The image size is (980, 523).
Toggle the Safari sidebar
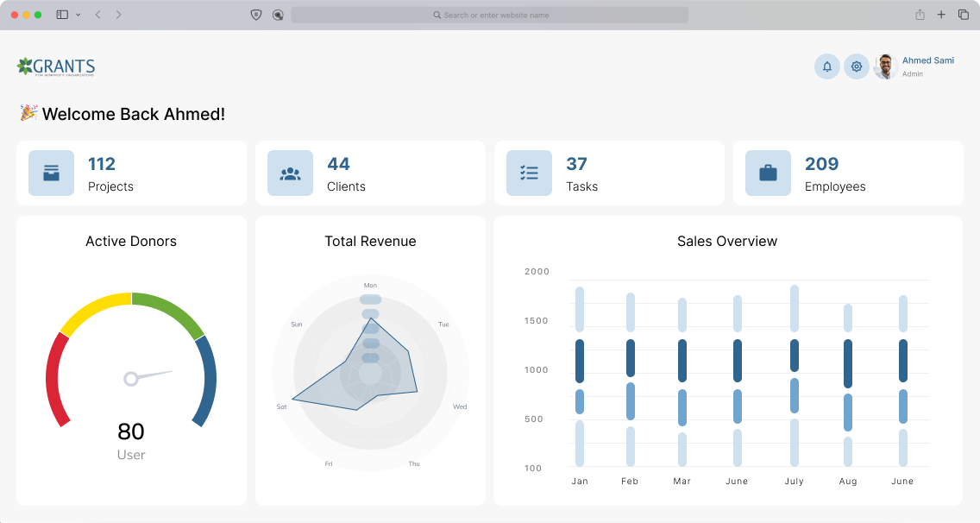click(x=62, y=15)
